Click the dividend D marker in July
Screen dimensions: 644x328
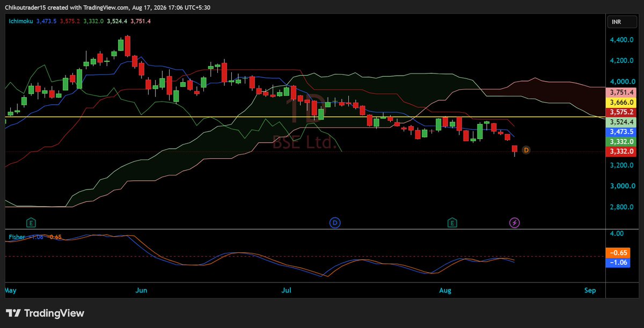(x=335, y=222)
